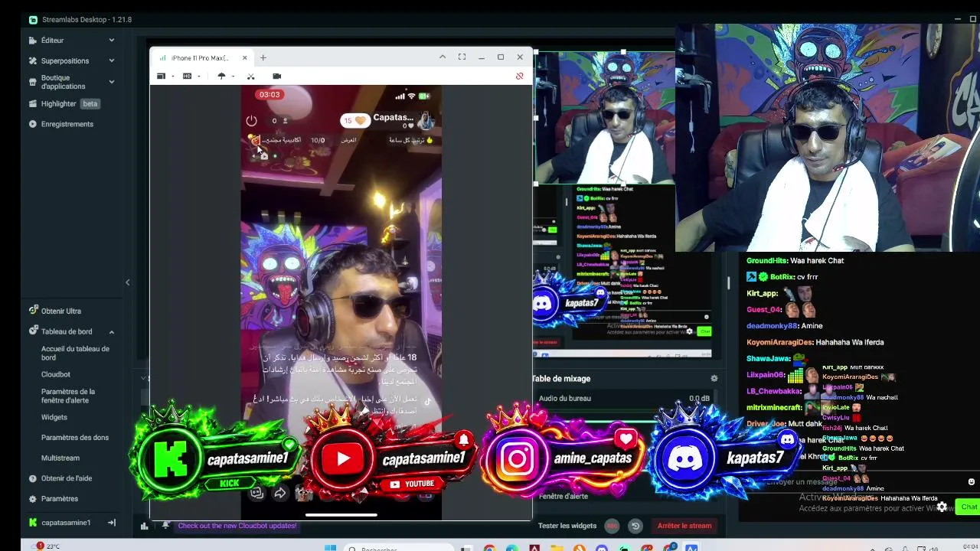Expand the Éditeur dropdown chevron

112,40
